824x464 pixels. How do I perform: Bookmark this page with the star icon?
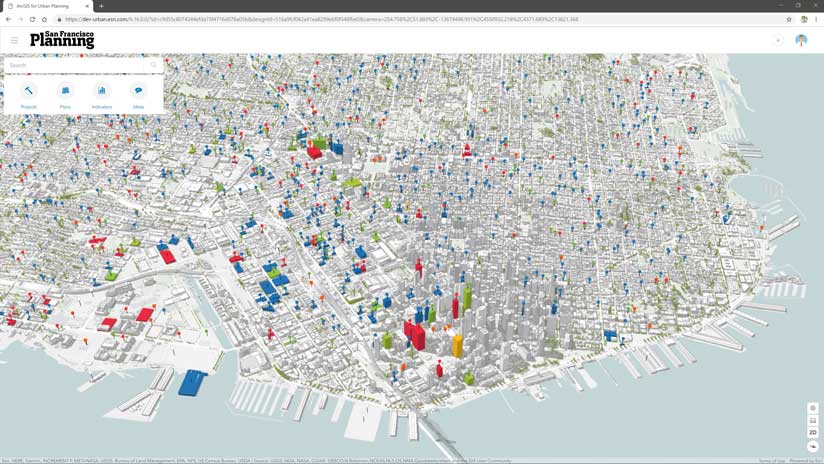tap(789, 19)
